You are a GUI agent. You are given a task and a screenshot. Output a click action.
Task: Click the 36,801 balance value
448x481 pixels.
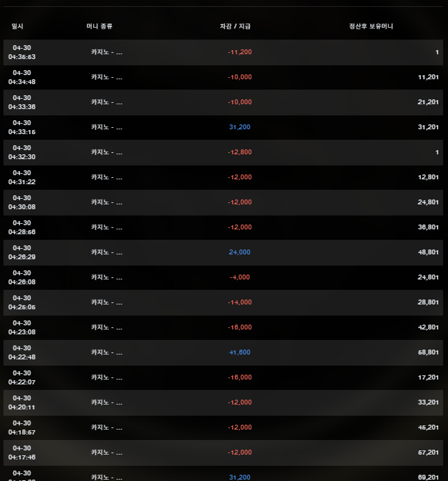(428, 227)
